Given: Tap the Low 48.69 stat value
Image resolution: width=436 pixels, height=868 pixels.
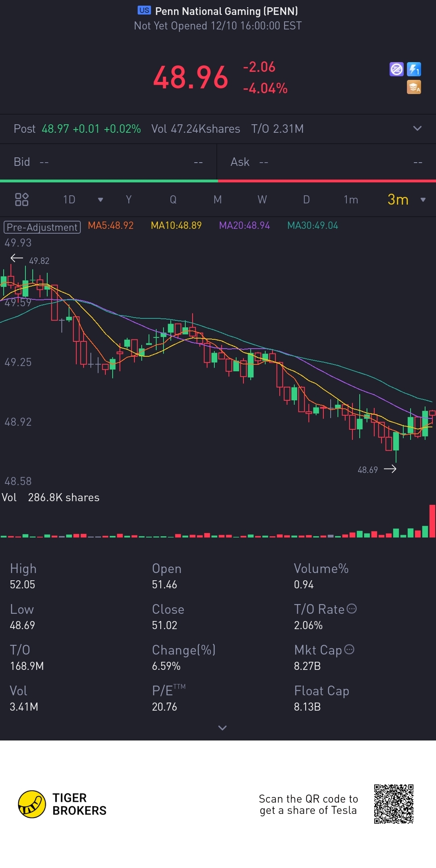Looking at the screenshot, I should [x=23, y=625].
